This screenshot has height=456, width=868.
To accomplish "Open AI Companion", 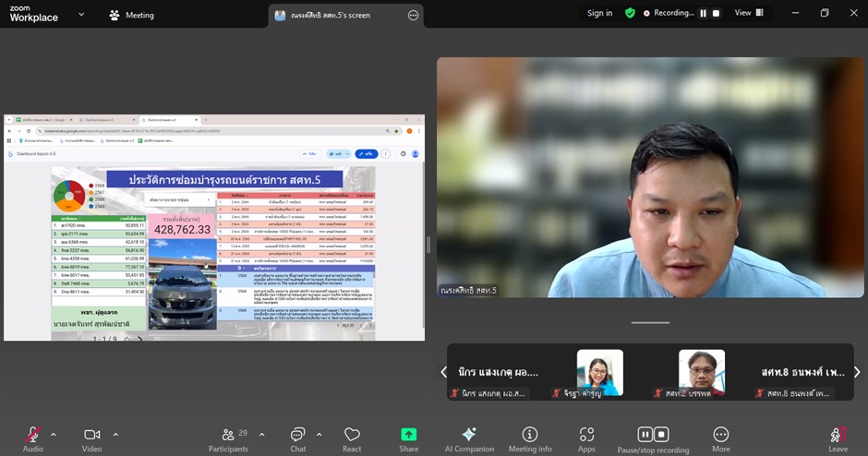I will coord(469,435).
